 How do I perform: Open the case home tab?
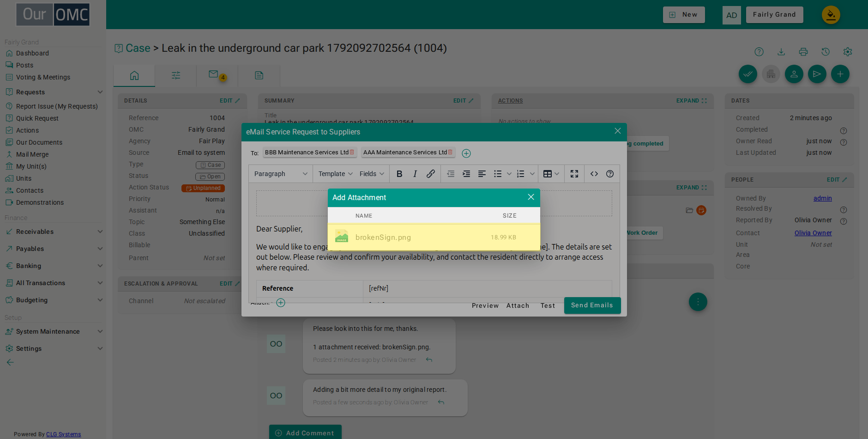tap(134, 75)
